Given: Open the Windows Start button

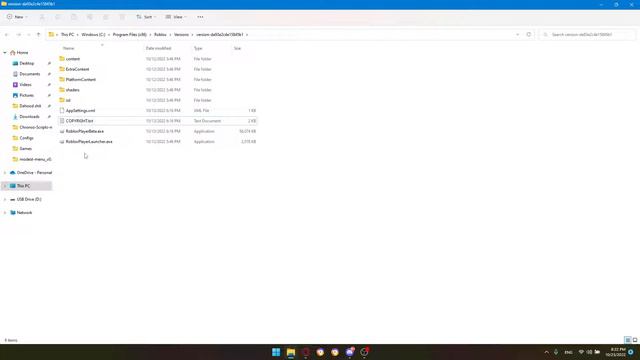Looking at the screenshot, I should [x=276, y=352].
